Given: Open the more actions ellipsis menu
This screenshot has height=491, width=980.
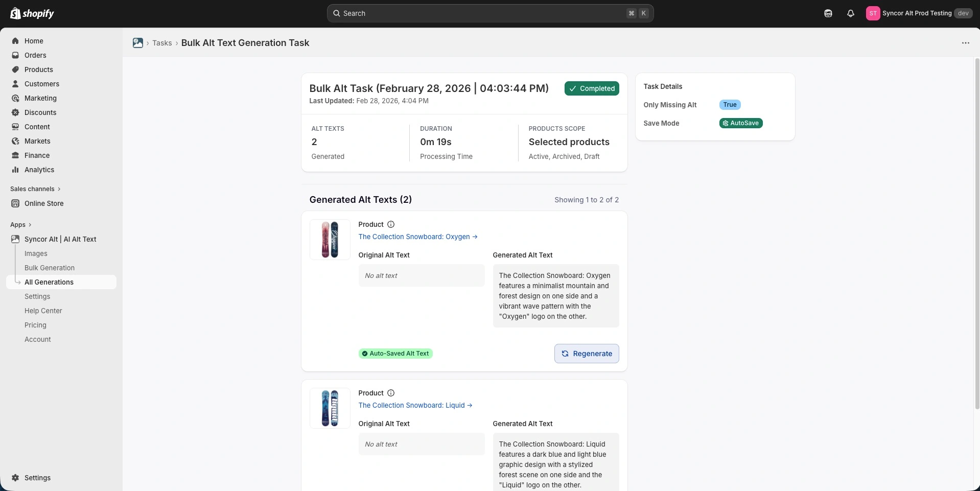Looking at the screenshot, I should [x=966, y=43].
